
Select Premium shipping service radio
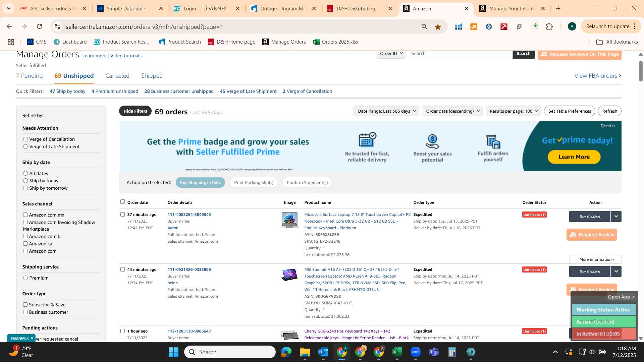pyautogui.click(x=25, y=278)
